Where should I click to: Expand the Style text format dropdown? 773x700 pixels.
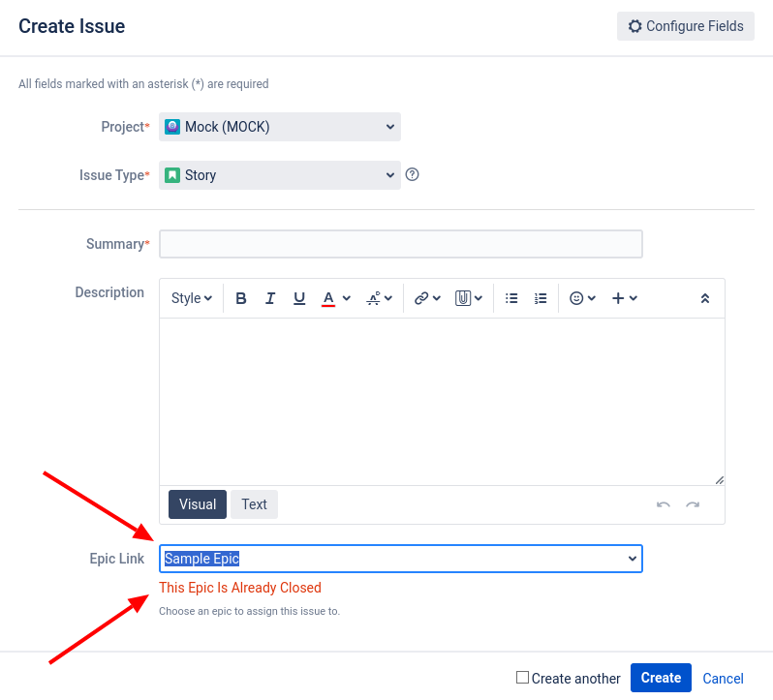[x=191, y=298]
